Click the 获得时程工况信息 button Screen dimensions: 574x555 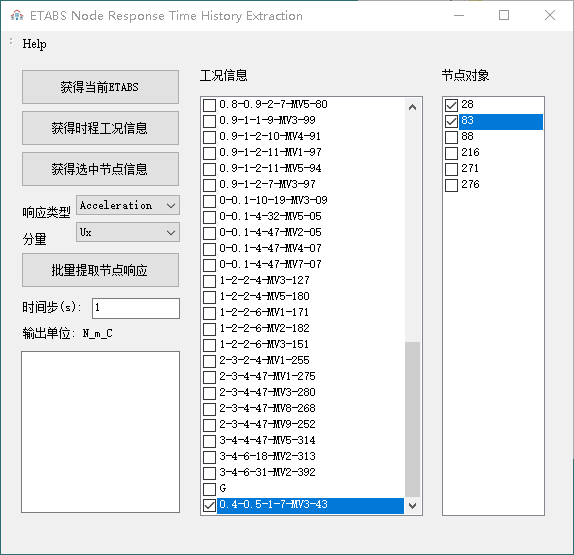(x=100, y=128)
